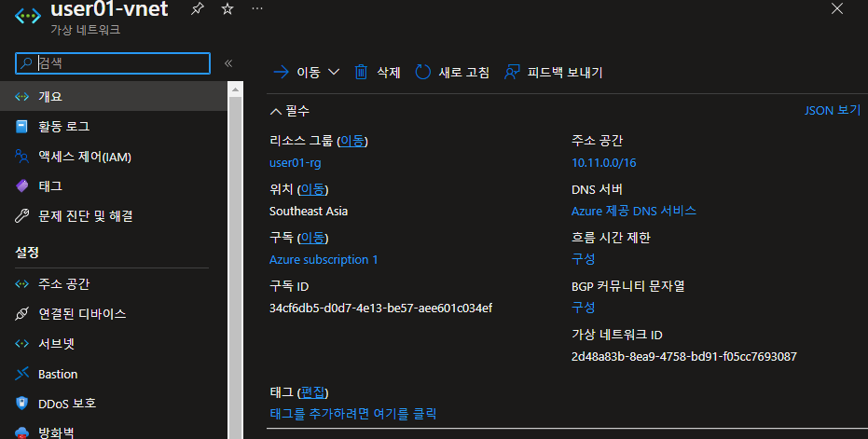Open address space 10.11.0.0/16 link

pos(604,163)
